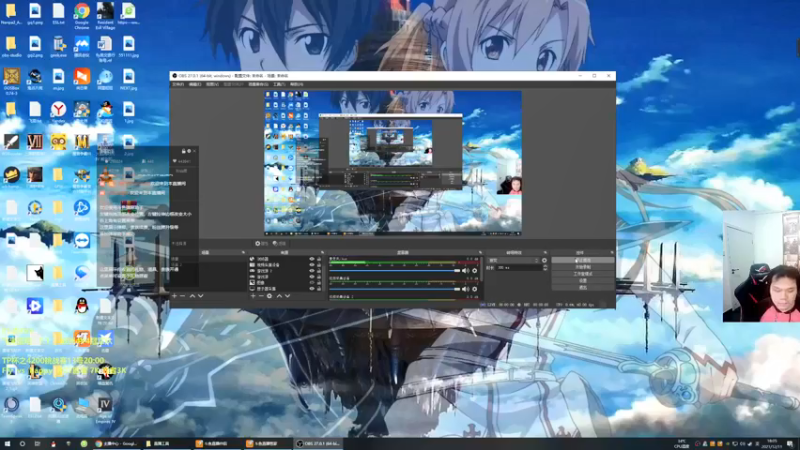Image resolution: width=800 pixels, height=450 pixels.
Task: Move the selected source up
Action: pos(279,296)
